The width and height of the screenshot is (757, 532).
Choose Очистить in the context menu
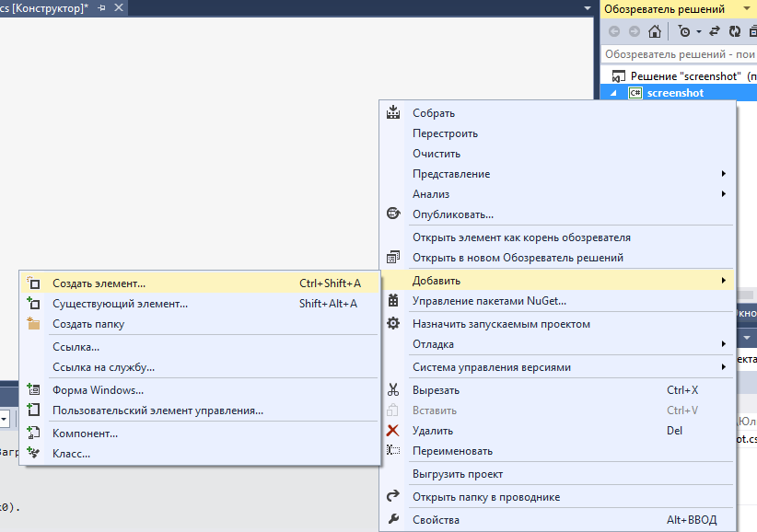[557, 154]
